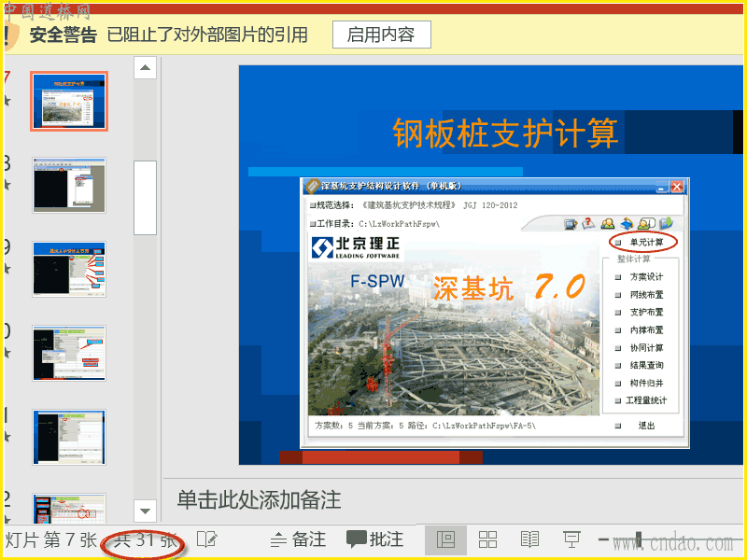Open spell check icon in status bar
747x560 pixels.
click(x=206, y=539)
